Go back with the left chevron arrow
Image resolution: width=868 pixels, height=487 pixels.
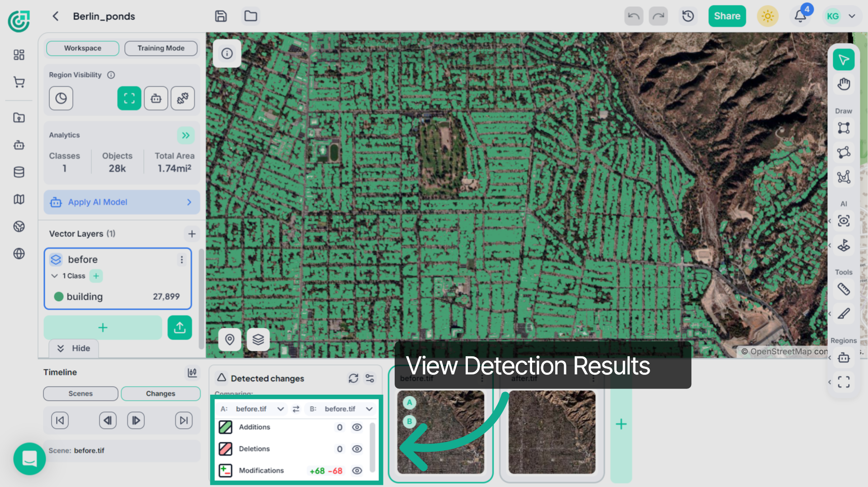56,16
